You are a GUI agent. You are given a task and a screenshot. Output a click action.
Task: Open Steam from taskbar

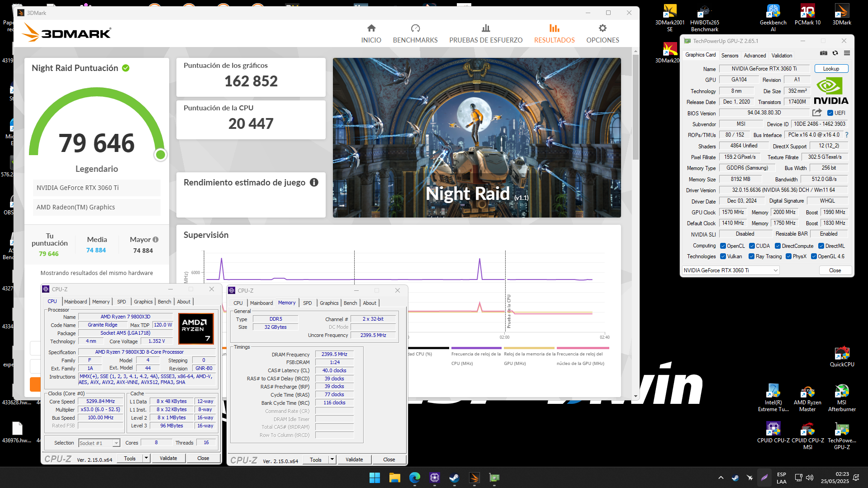[454, 478]
